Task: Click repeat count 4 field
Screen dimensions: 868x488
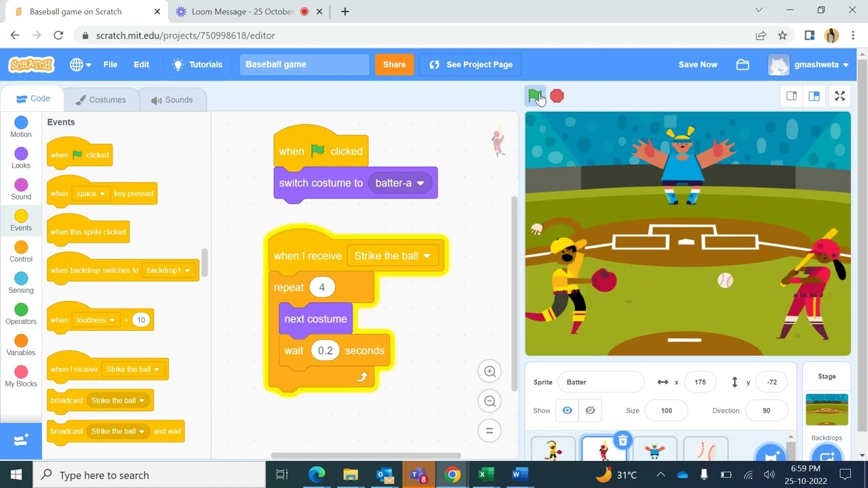Action: [x=321, y=287]
